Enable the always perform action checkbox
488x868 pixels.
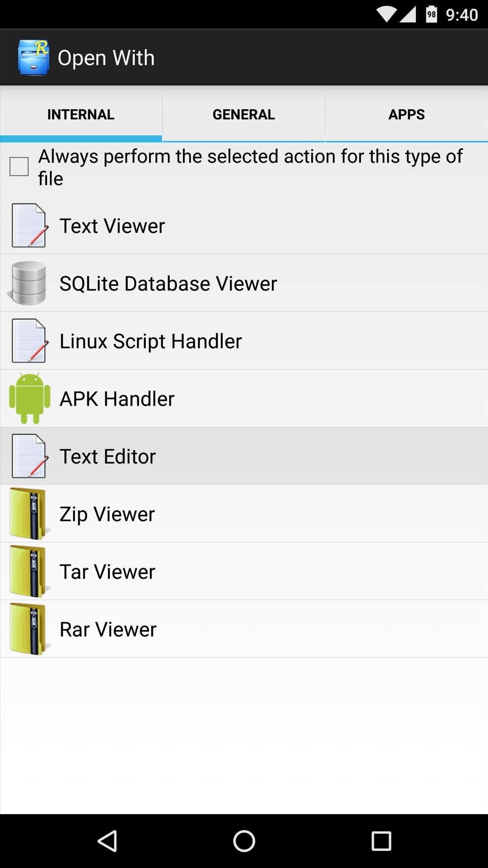[19, 166]
